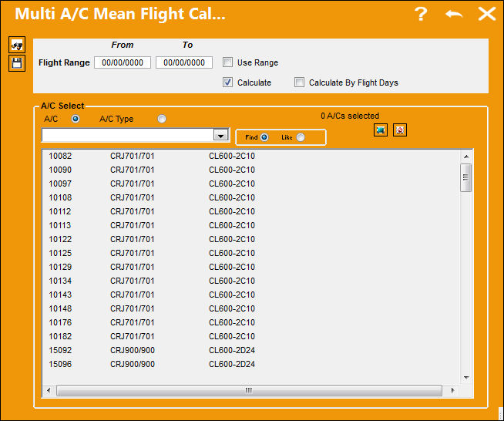Click CRJ900/900 in row 15092
Screen dimensions: 504x421
[133, 350]
